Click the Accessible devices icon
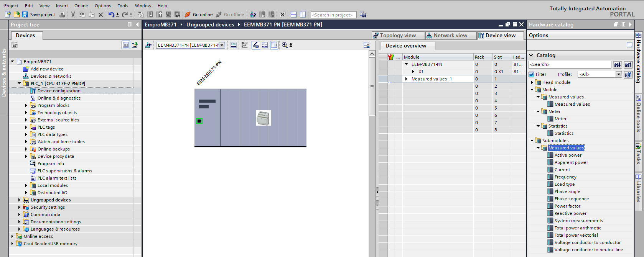The height and width of the screenshot is (257, 644). 253,15
